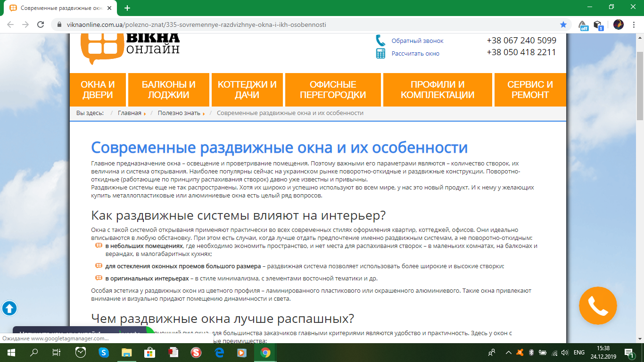Open the red S app on taskbar
This screenshot has width=644, height=362.
[x=196, y=352]
